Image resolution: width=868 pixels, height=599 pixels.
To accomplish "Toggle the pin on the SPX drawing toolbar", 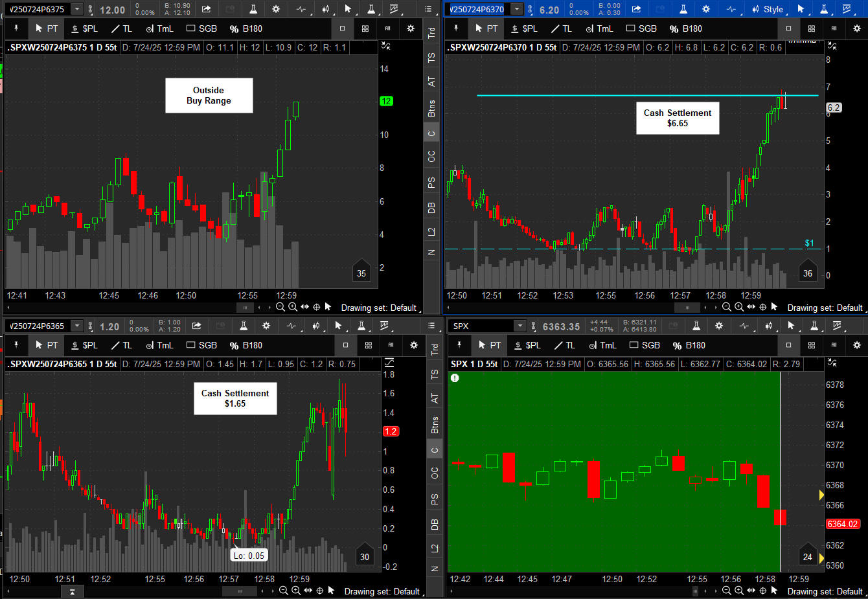I will coord(459,345).
